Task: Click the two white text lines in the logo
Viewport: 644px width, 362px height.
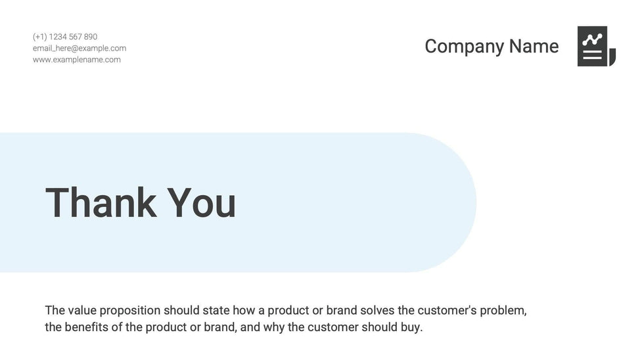Action: click(592, 55)
